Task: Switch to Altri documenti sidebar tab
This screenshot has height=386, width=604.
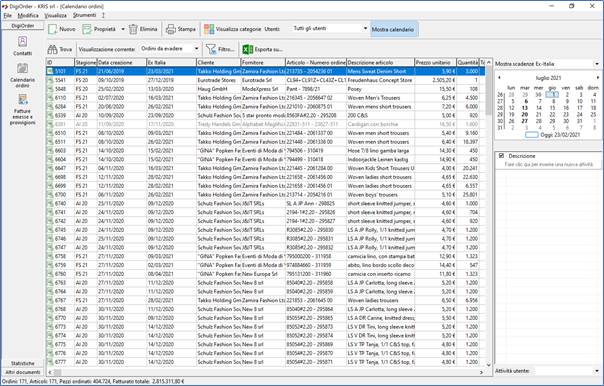Action: (22, 372)
